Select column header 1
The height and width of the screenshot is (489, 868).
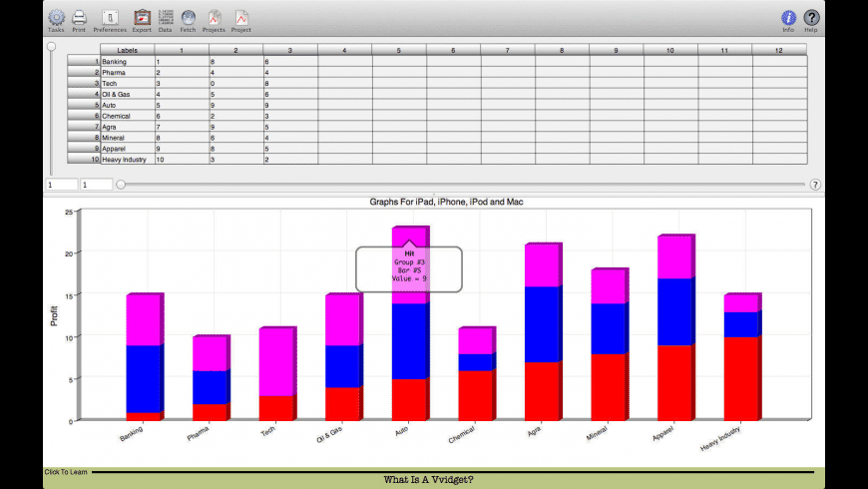[182, 50]
